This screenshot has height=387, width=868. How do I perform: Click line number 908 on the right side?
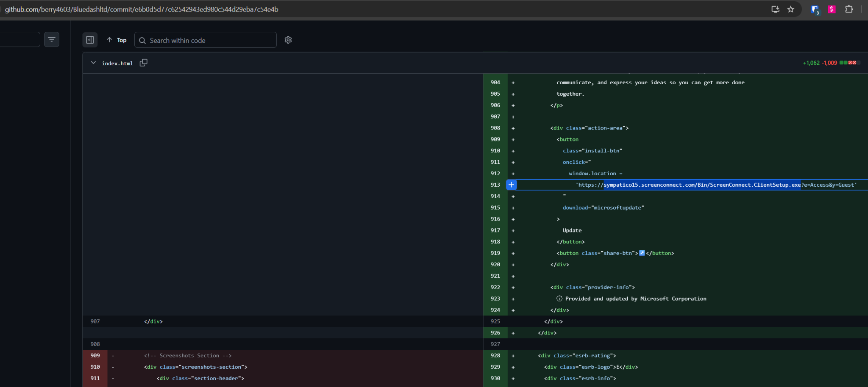point(495,128)
